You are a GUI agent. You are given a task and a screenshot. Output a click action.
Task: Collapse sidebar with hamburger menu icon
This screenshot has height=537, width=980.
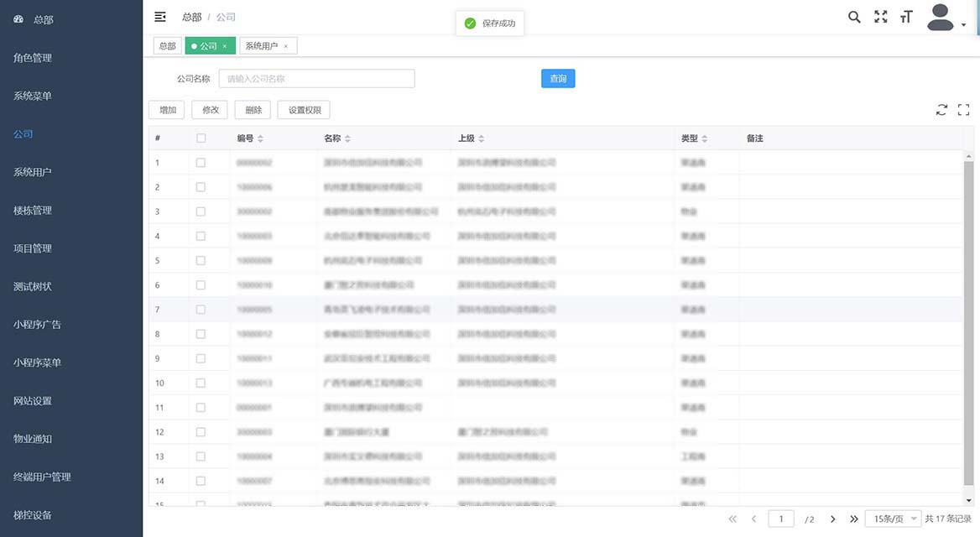pyautogui.click(x=160, y=17)
